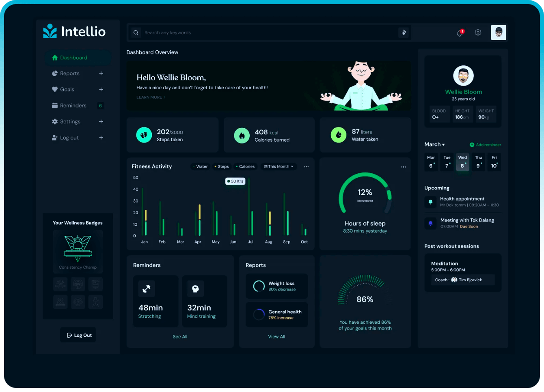Open the March month selector

[434, 144]
